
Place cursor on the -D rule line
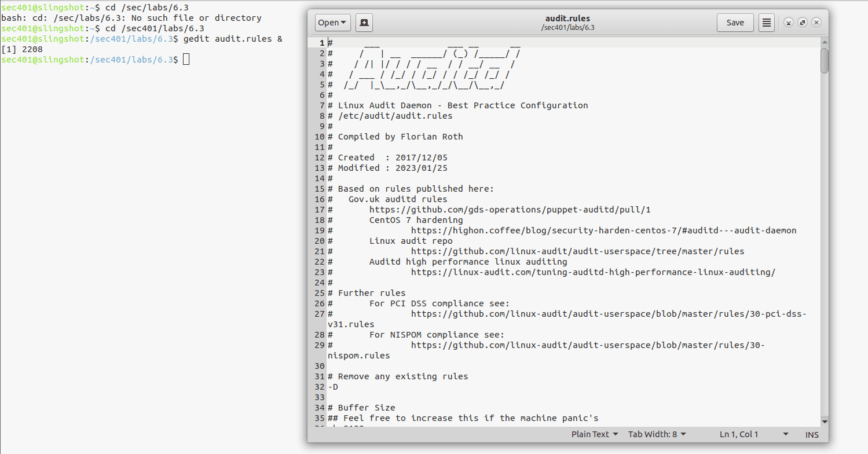(x=333, y=386)
